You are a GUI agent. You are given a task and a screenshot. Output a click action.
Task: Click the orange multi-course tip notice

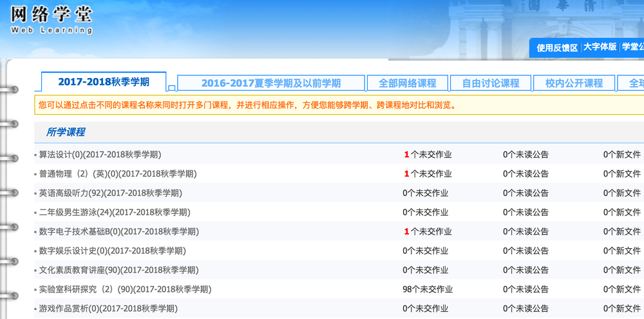(x=339, y=105)
